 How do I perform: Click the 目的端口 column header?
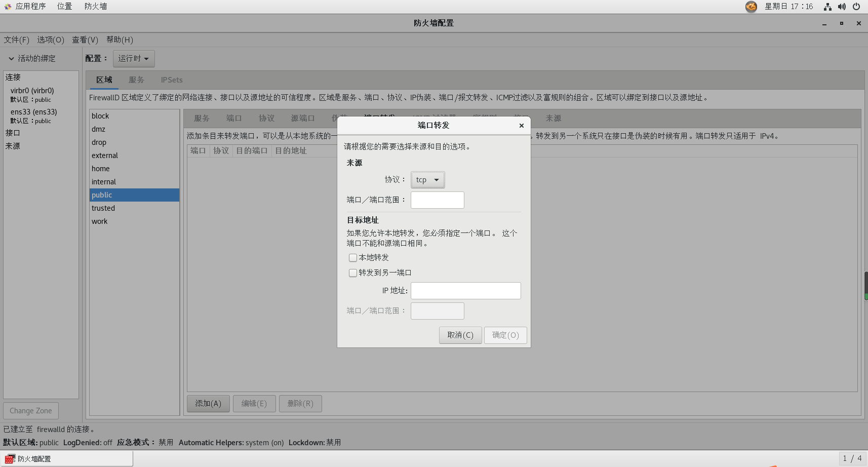click(x=252, y=151)
